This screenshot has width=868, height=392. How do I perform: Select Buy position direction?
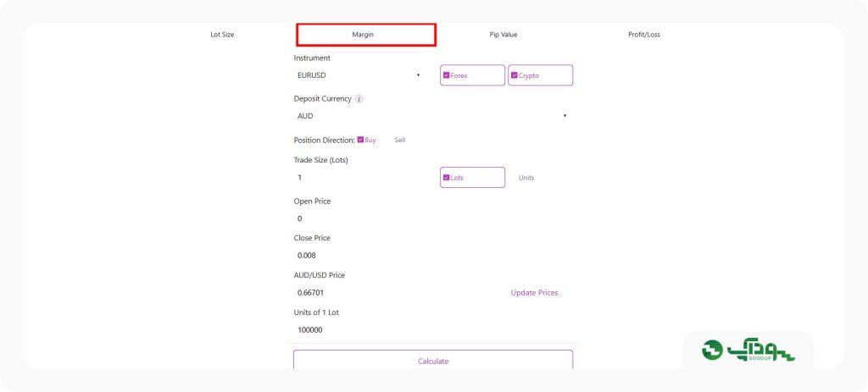(366, 140)
